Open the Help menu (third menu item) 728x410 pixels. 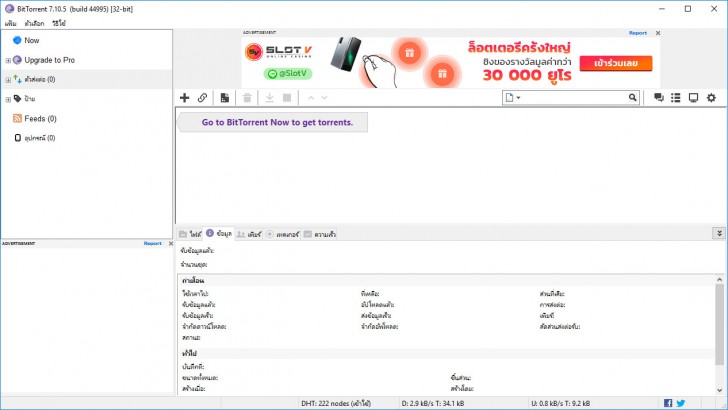pos(59,23)
